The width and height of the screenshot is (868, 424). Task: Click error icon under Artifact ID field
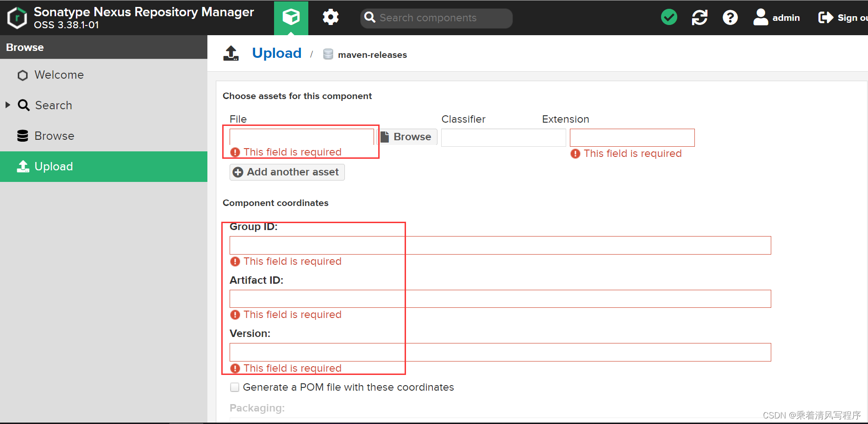click(235, 315)
